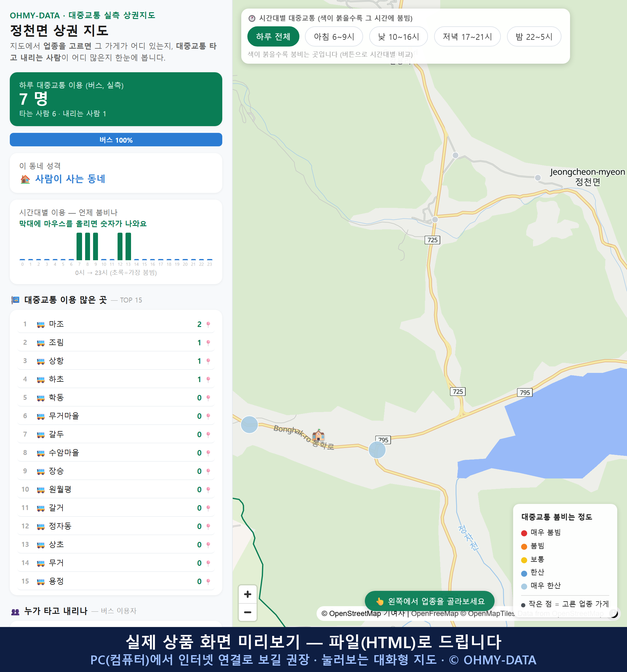Click the map pin icon for 갈두

click(208, 435)
